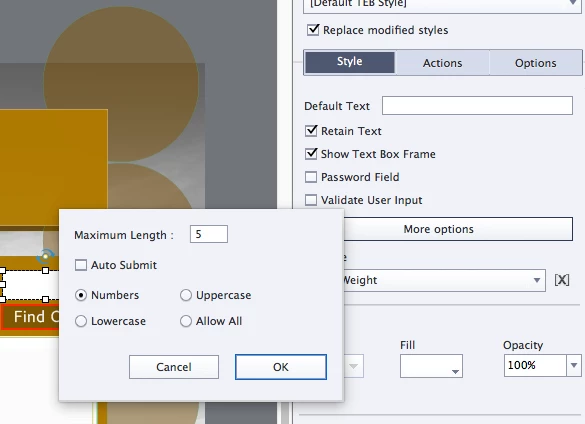Uncheck Replace modified styles
The image size is (585, 424).
(x=313, y=29)
